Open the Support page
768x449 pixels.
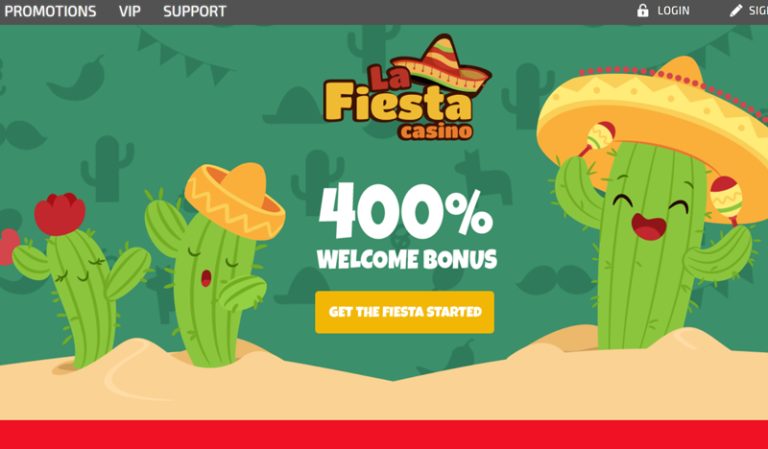pyautogui.click(x=194, y=11)
